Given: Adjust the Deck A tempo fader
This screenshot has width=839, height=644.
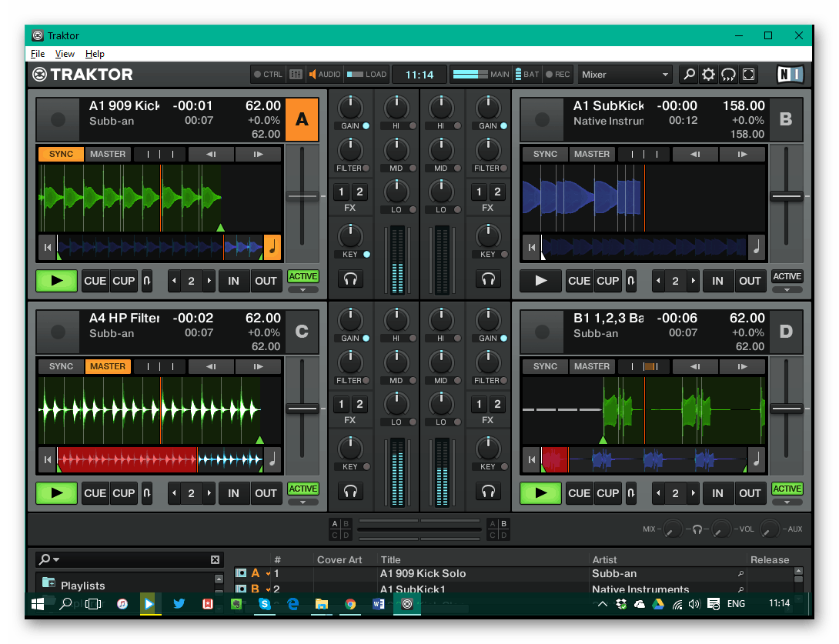Looking at the screenshot, I should click(x=303, y=196).
